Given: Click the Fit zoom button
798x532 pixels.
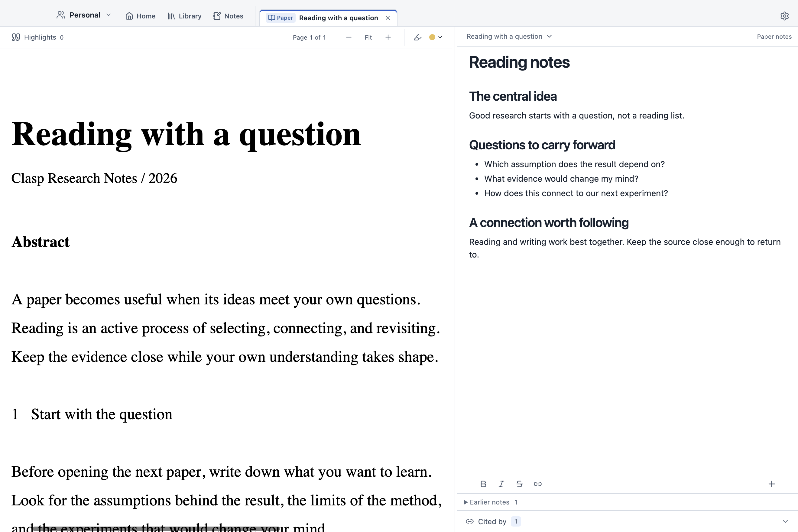Looking at the screenshot, I should (x=368, y=37).
